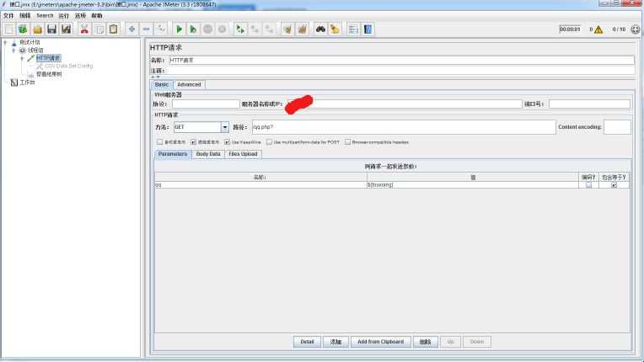Select the 线程组 tree node

35,50
